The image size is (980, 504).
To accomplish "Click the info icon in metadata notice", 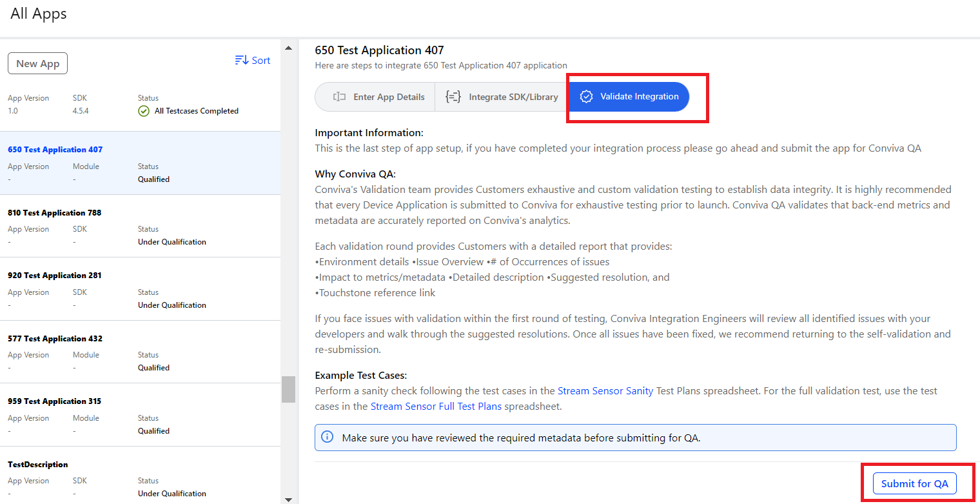I will [328, 437].
